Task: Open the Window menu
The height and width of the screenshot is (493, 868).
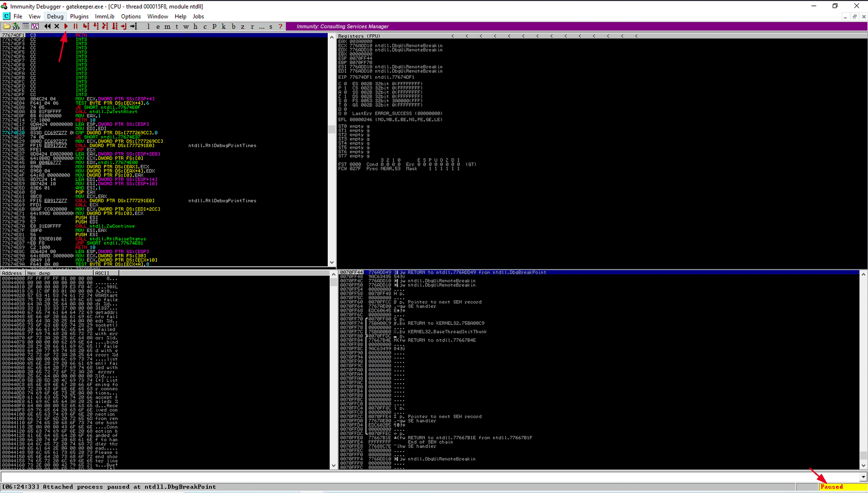Action: click(x=158, y=16)
